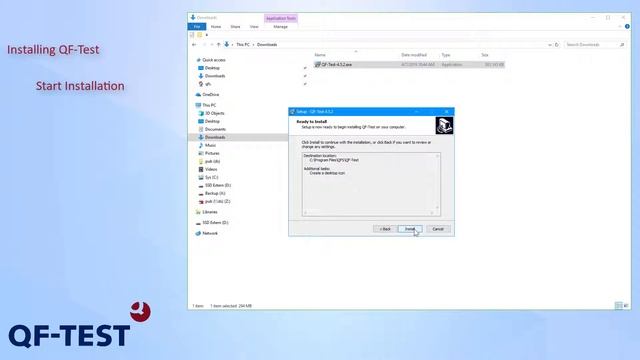Switch to details view in status bar
Viewport: 640px width, 360px height.
click(618, 306)
